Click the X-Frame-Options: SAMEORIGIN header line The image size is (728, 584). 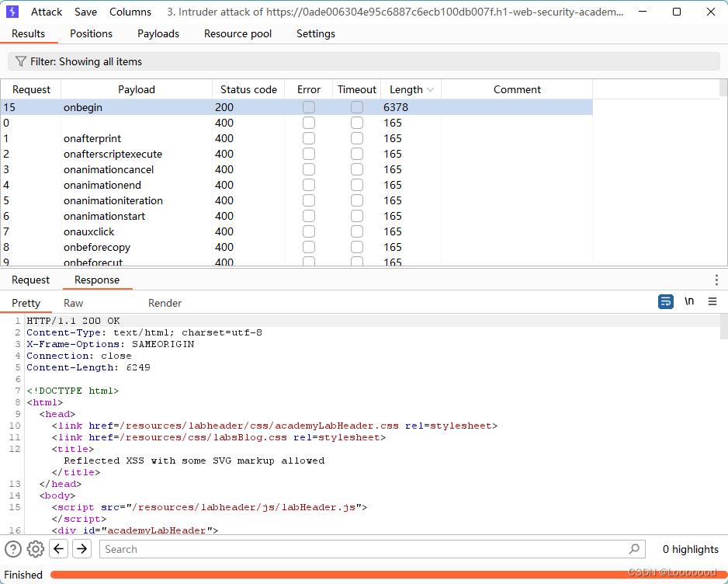[x=110, y=344]
